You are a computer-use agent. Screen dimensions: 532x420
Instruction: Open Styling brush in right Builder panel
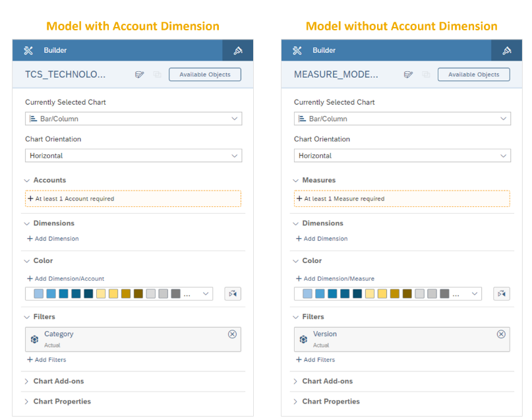(506, 51)
